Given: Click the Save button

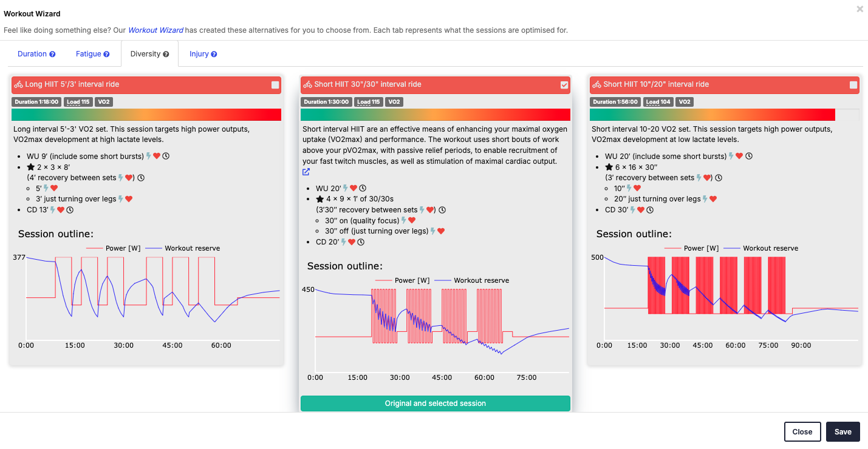Looking at the screenshot, I should point(843,431).
